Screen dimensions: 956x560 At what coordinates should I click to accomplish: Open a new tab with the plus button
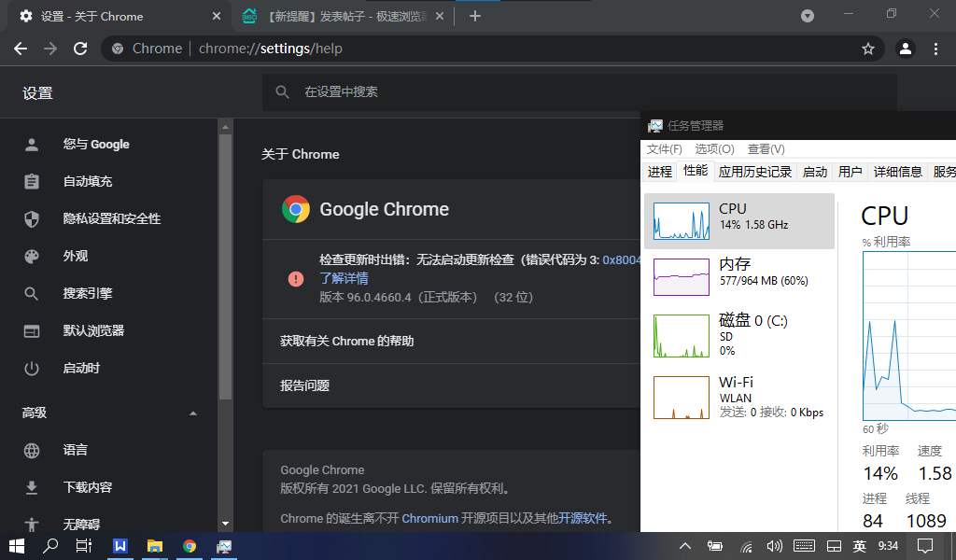[475, 17]
